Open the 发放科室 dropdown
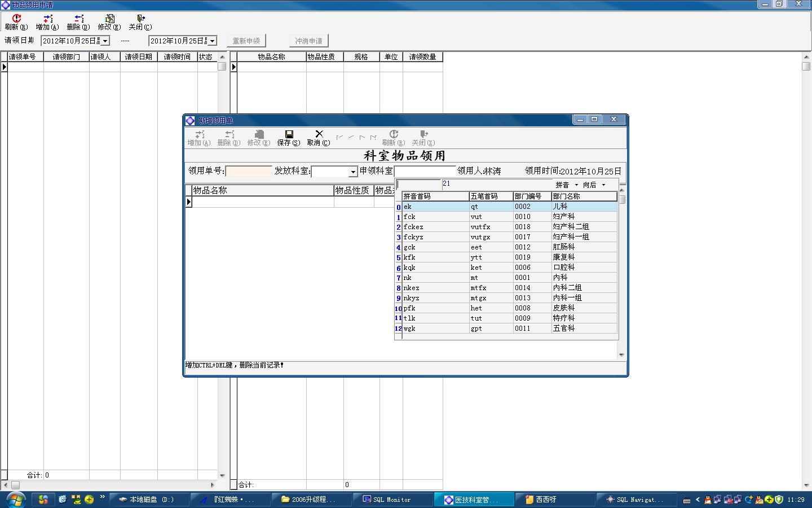812x508 pixels. [x=353, y=172]
